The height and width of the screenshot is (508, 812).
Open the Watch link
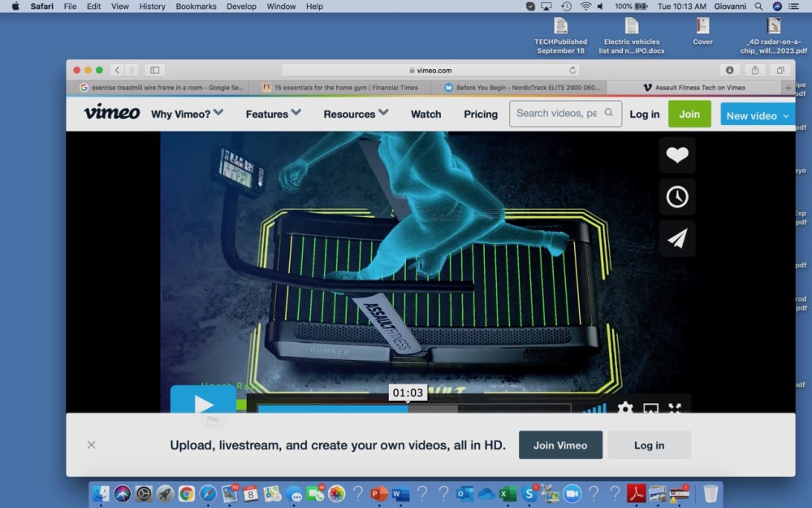pyautogui.click(x=425, y=114)
